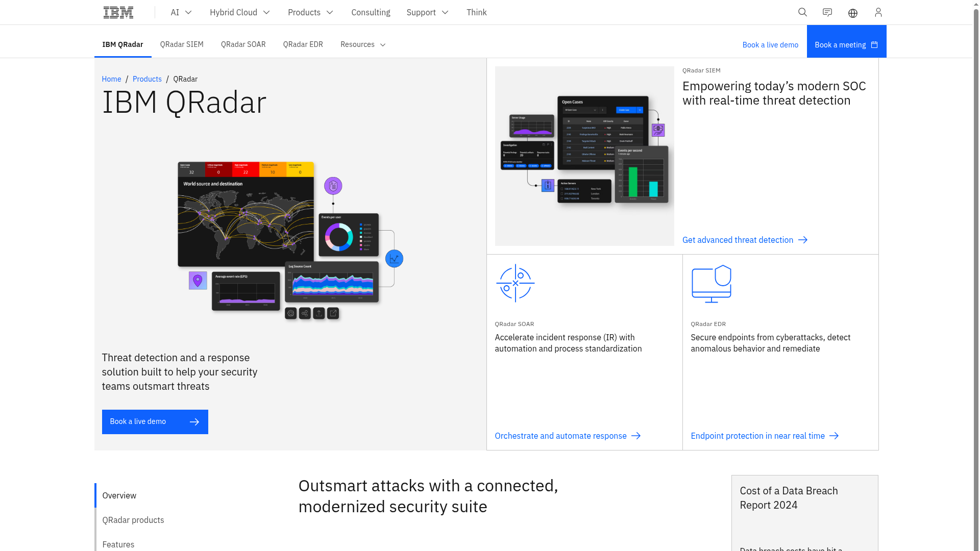Click blue chart icon in hero illustration

pos(394,259)
